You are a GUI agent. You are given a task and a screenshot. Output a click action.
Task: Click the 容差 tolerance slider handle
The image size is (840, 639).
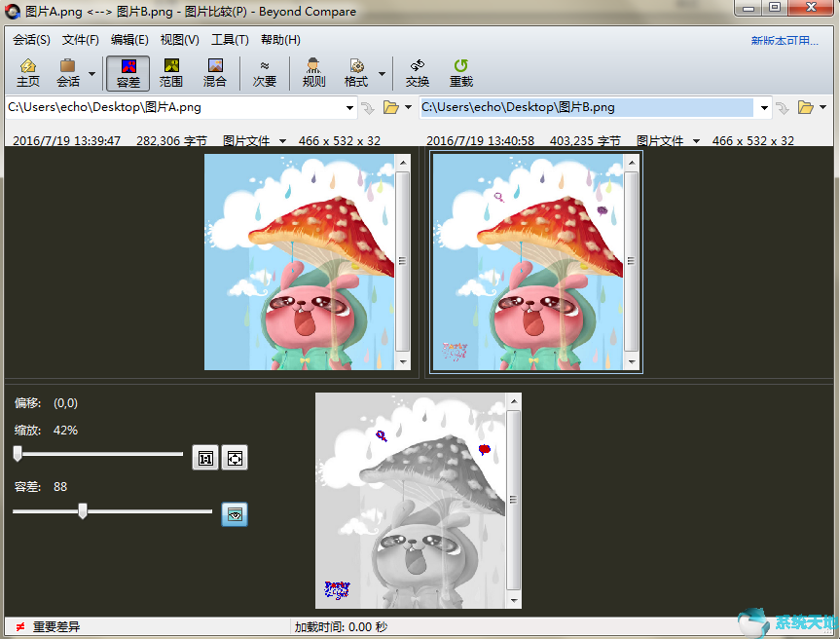click(83, 510)
